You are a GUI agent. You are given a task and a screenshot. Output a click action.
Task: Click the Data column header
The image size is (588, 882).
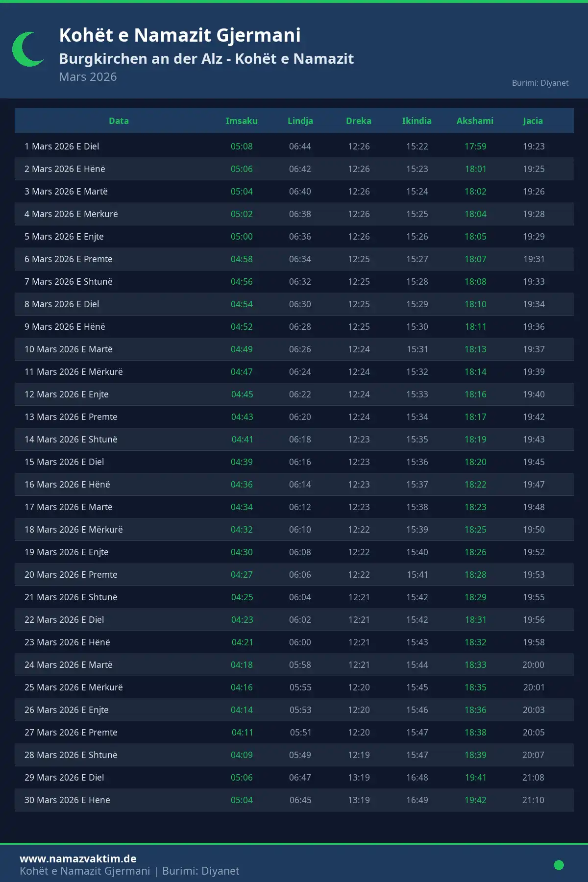pyautogui.click(x=119, y=121)
